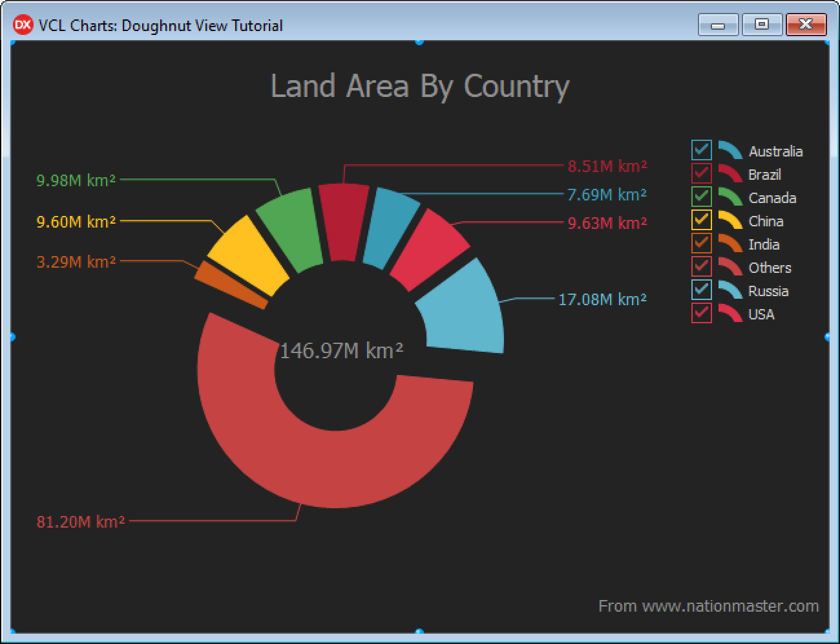Click the Canada green legend icon

coord(730,197)
